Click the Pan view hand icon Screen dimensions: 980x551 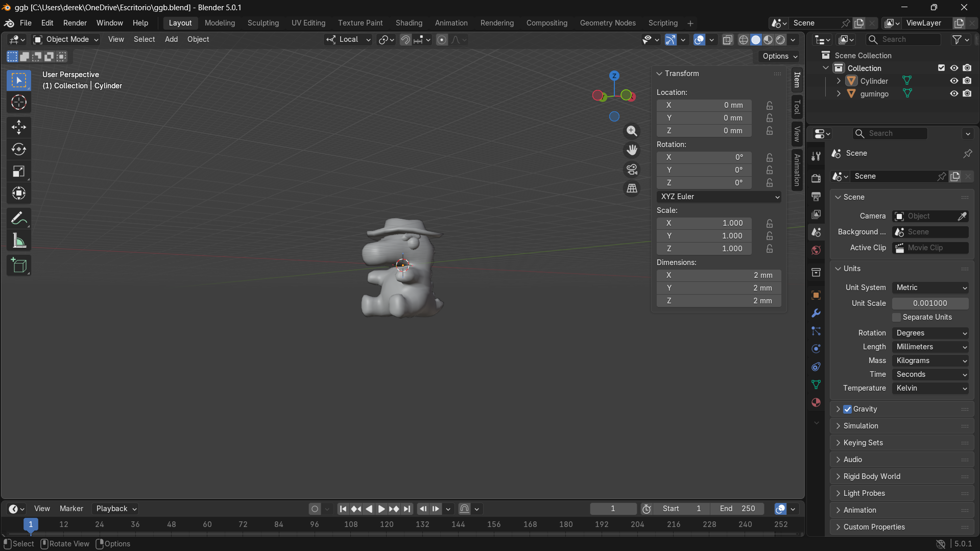coord(632,150)
